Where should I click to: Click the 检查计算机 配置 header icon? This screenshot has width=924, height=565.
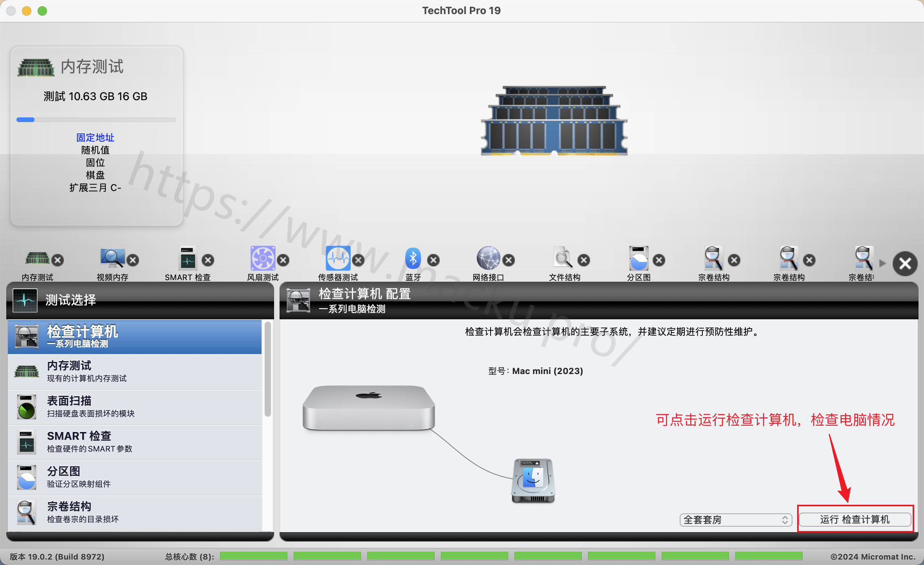(298, 300)
